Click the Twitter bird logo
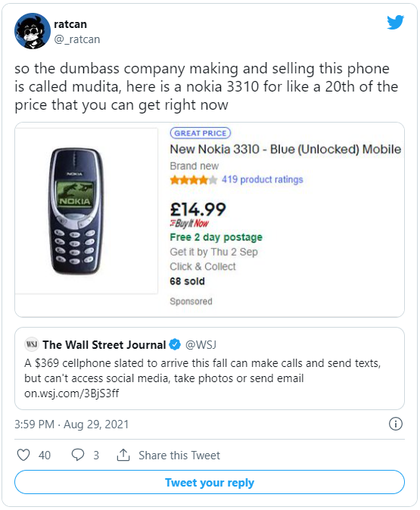Viewport: 420px width, 510px height. 395,22
